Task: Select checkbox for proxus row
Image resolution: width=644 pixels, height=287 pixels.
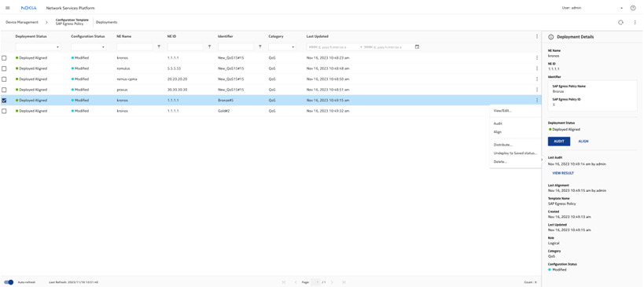Action: 4,90
